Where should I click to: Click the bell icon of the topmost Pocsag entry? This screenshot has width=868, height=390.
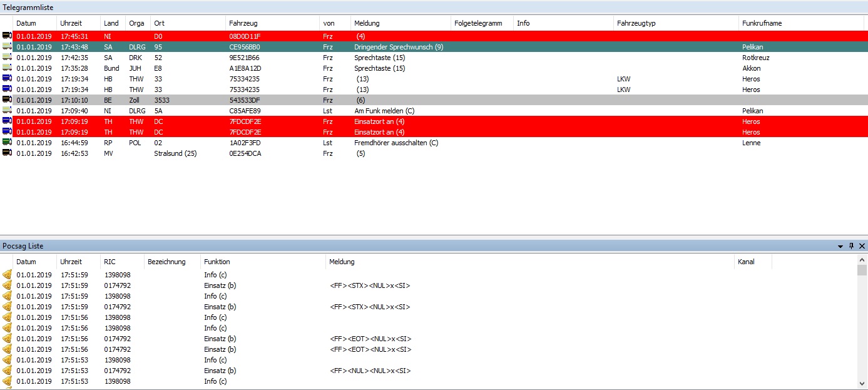(x=7, y=275)
